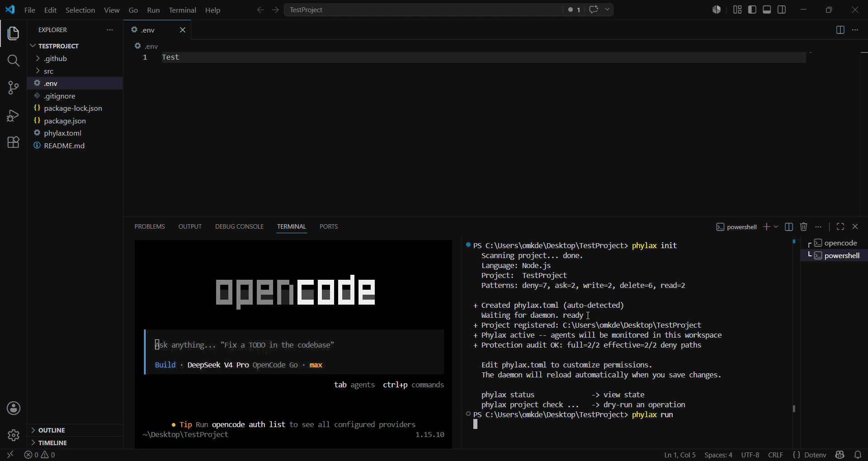Image resolution: width=868 pixels, height=461 pixels.
Task: Switch to the Debug Console tab
Action: point(239,226)
